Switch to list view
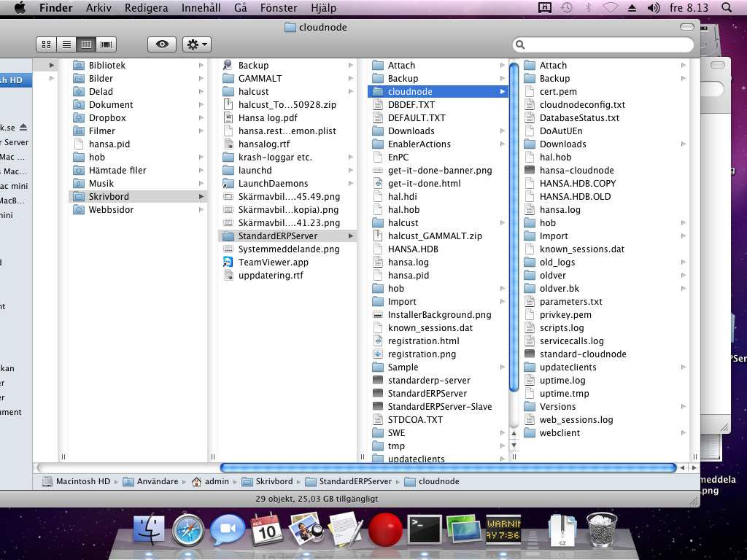Image resolution: width=747 pixels, height=560 pixels. point(66,44)
